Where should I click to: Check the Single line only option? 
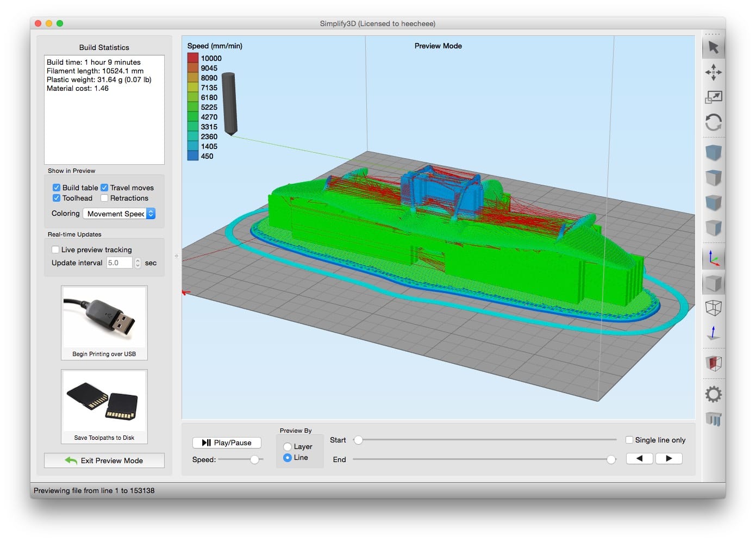coord(629,440)
